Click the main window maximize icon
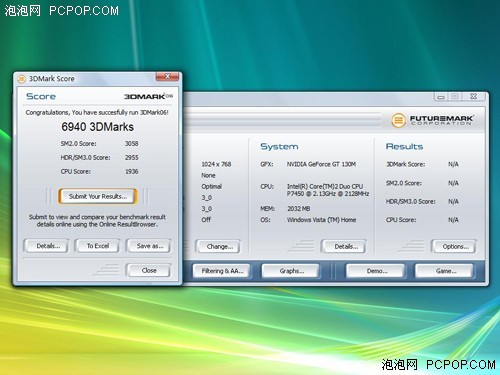Screen dimensions: 500x375 pyautogui.click(x=455, y=97)
